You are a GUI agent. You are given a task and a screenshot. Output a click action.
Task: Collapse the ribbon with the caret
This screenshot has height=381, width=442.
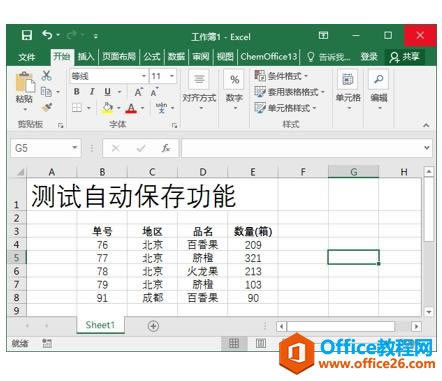426,125
